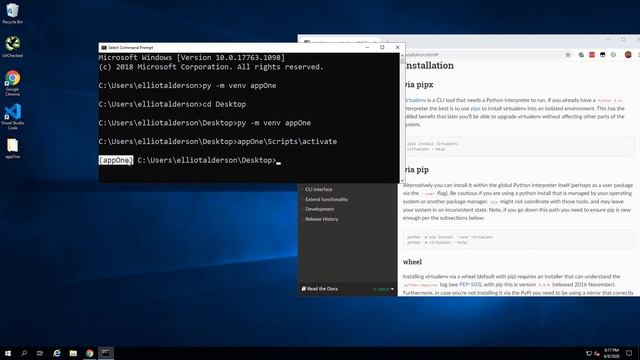
Task: Close the Command Prompt window
Action: click(x=398, y=48)
